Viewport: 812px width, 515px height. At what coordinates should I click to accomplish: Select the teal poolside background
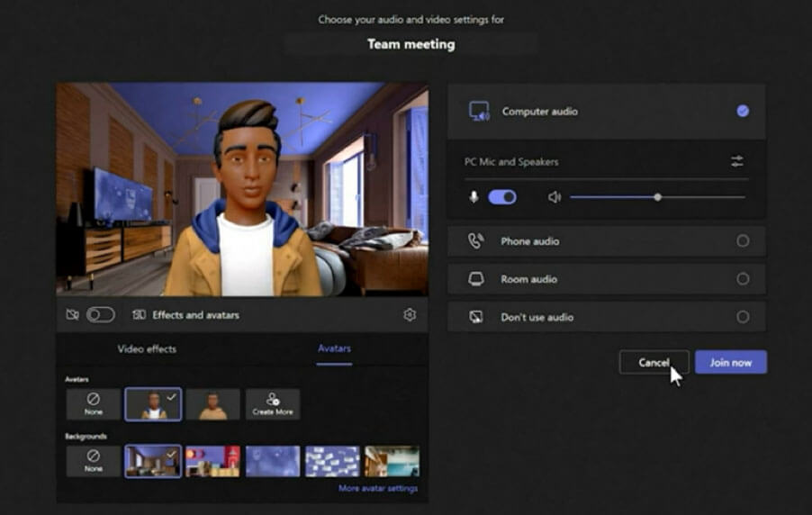(x=392, y=461)
